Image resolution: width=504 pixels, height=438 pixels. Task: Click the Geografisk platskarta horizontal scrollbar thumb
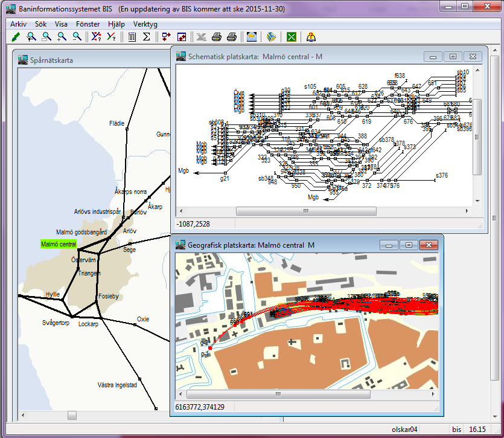click(278, 394)
